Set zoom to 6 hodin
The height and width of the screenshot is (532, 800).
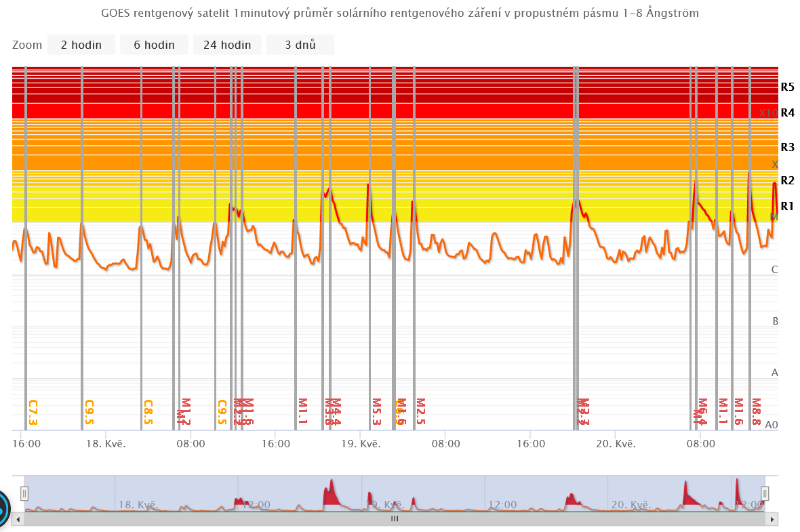154,45
